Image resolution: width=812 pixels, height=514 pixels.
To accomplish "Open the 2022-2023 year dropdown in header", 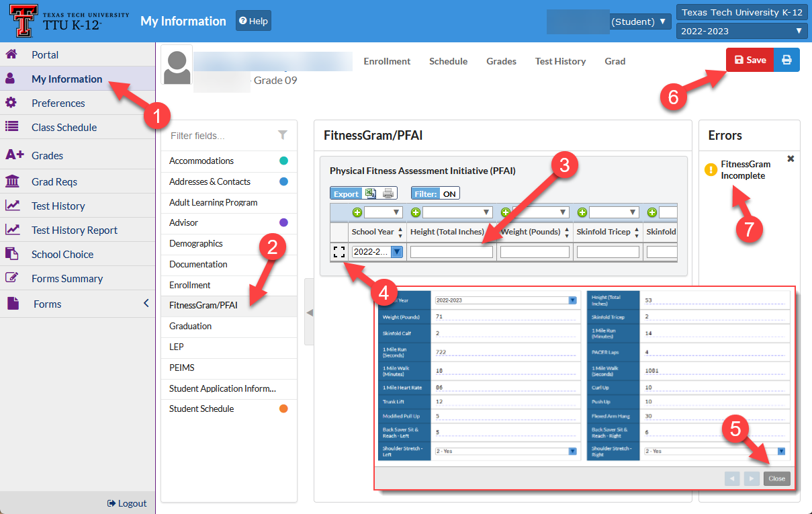I will [x=742, y=31].
